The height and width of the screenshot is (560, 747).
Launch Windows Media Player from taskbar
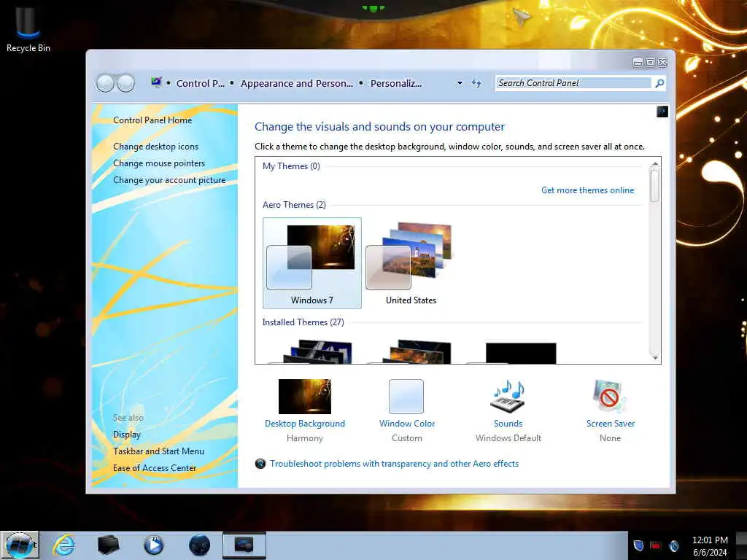click(x=153, y=545)
